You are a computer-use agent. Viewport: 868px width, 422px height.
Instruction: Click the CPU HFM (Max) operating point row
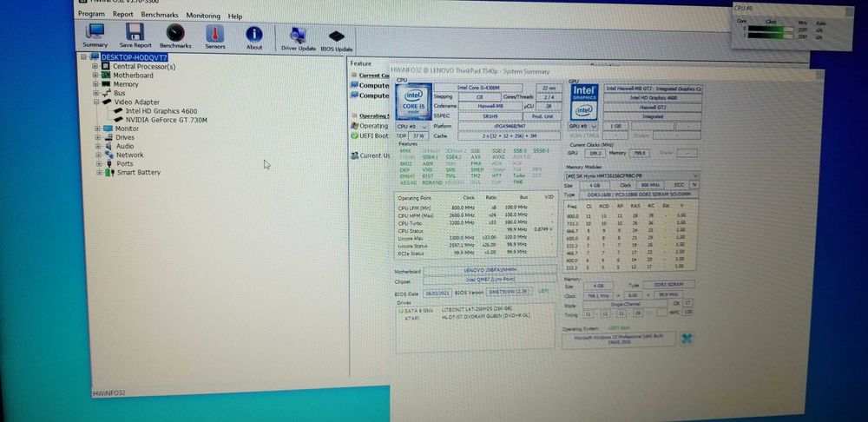pyautogui.click(x=476, y=214)
